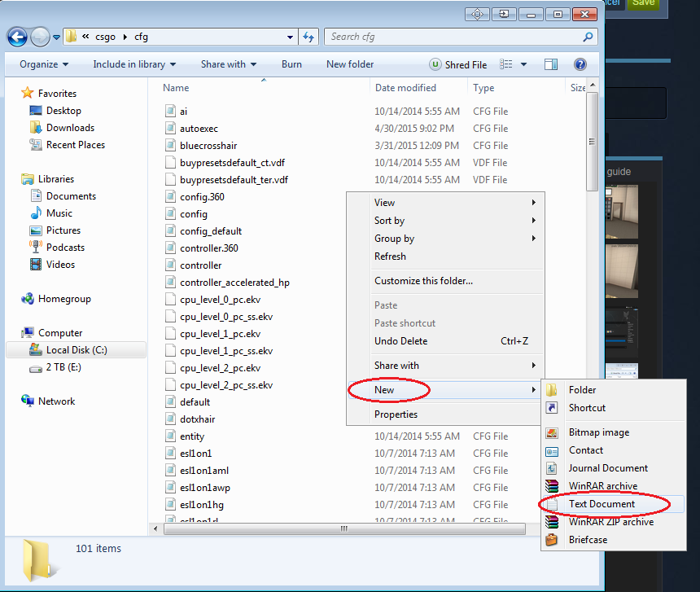
Task: Create a new Folder from submenu
Action: click(614, 390)
